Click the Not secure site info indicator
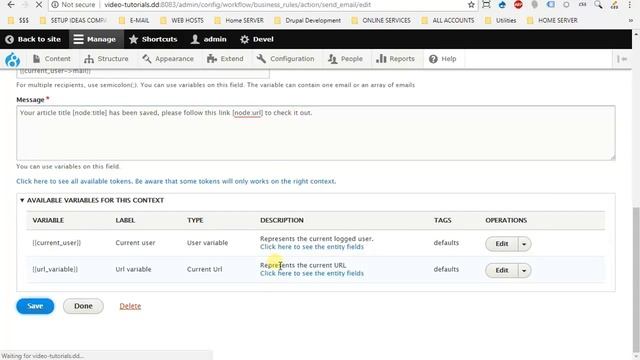Screen dimensions: 640x360 73,5
